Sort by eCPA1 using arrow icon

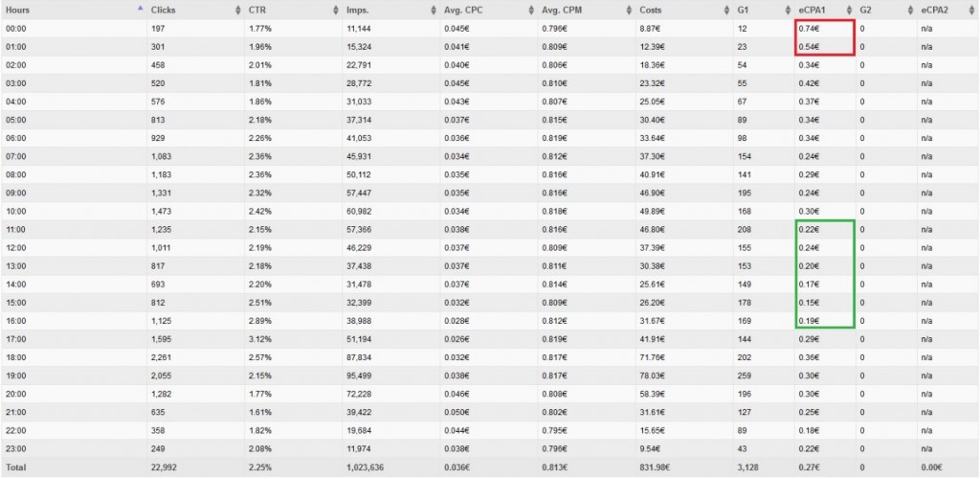(849, 11)
